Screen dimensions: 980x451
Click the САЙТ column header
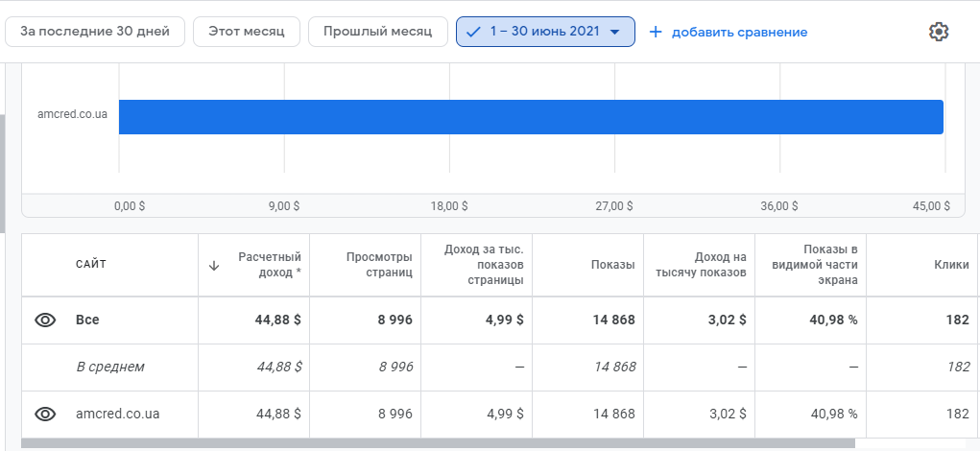pos(91,264)
